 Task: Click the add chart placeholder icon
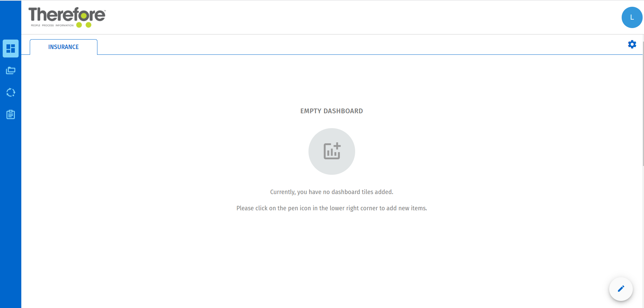(x=331, y=151)
